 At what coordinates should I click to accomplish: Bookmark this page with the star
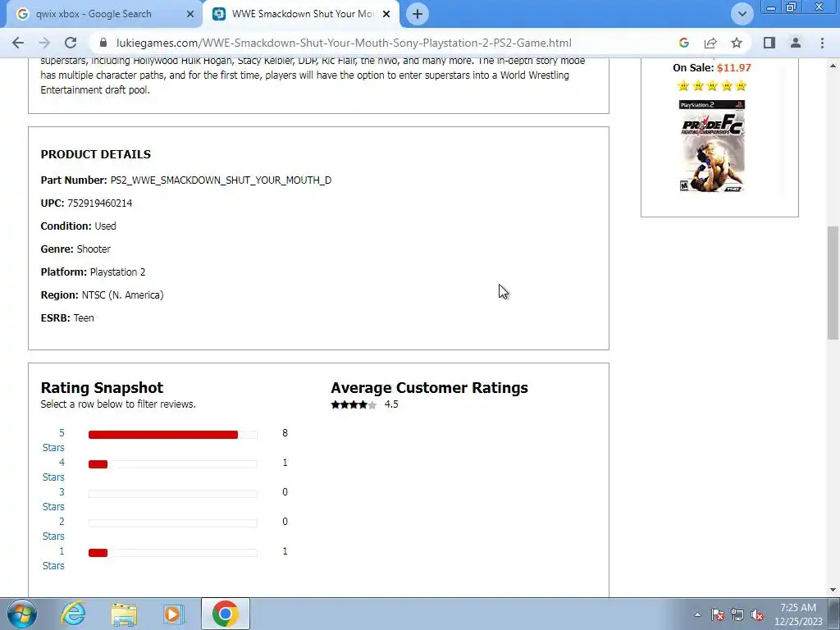click(737, 43)
